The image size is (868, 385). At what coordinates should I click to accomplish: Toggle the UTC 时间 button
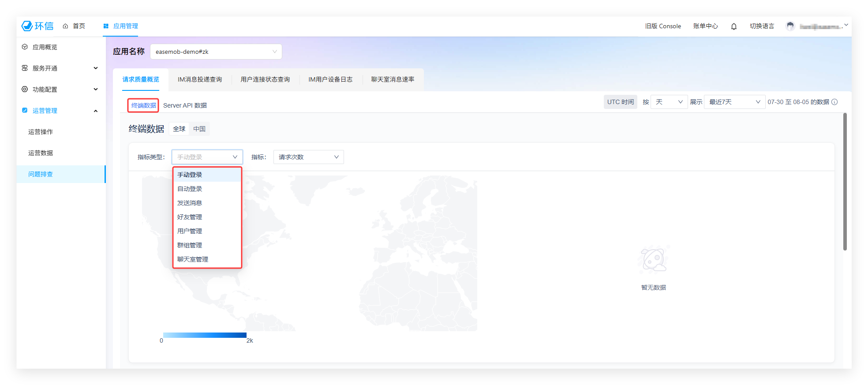point(620,102)
